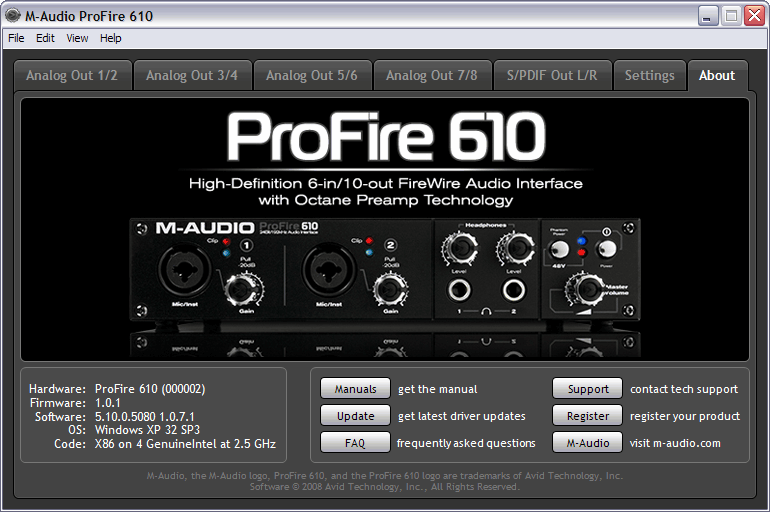
Task: Click the 'frequently asked questions' label
Action: click(x=466, y=443)
